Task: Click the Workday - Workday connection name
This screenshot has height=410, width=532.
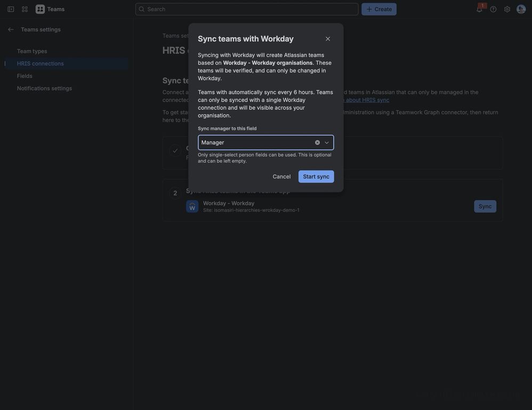Action: point(229,203)
